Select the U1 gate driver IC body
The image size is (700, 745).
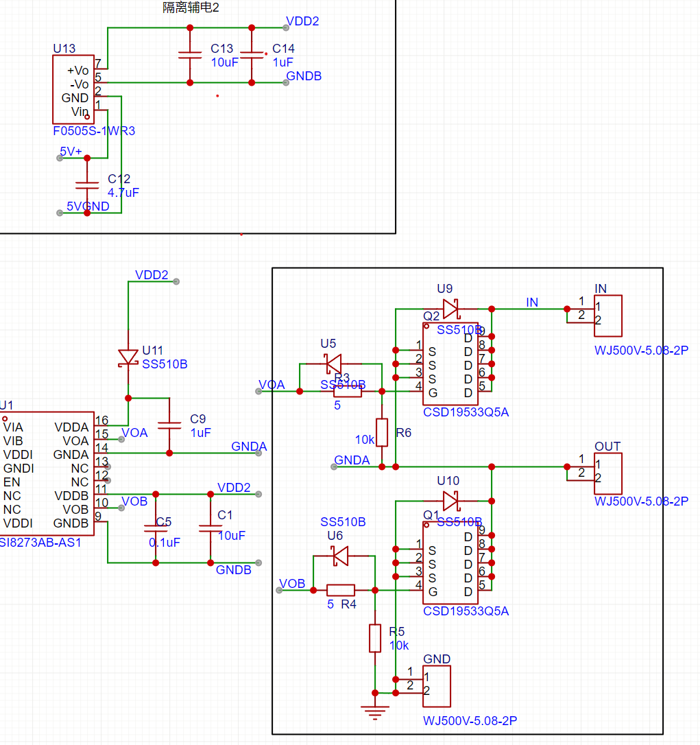47,474
